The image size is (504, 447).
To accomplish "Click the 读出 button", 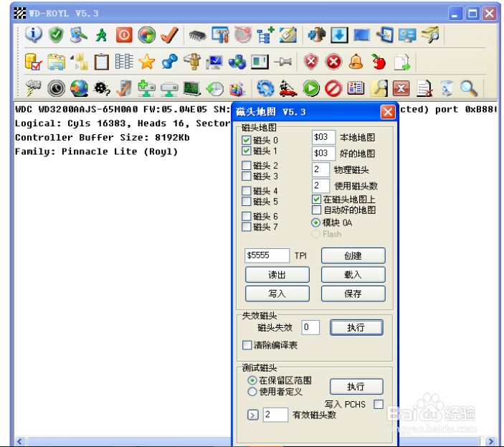I will coord(277,275).
